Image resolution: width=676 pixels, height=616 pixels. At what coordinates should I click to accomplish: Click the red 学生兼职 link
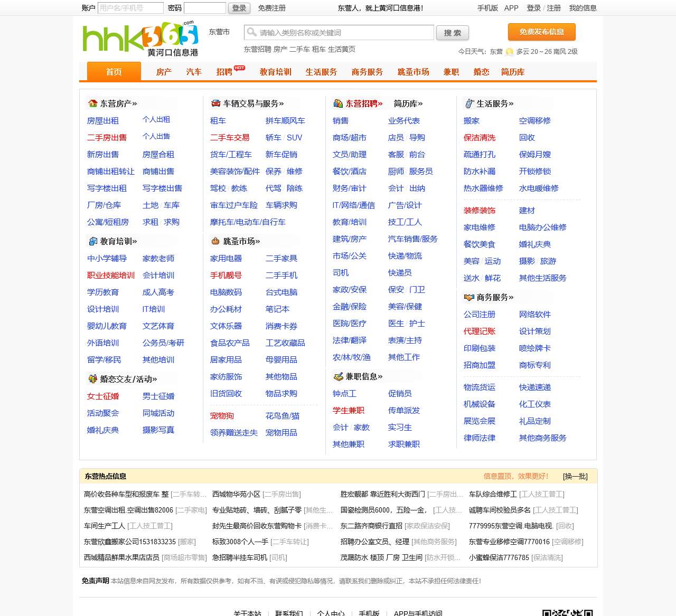point(349,411)
